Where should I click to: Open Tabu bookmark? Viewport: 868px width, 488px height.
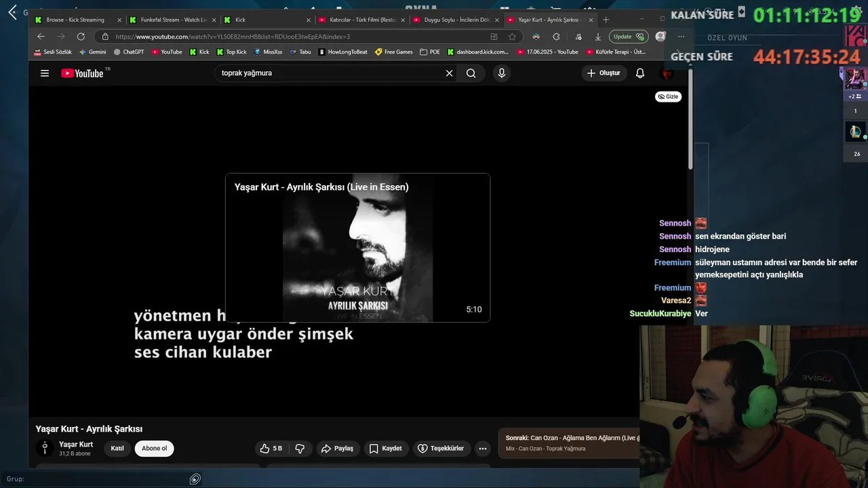point(300,52)
